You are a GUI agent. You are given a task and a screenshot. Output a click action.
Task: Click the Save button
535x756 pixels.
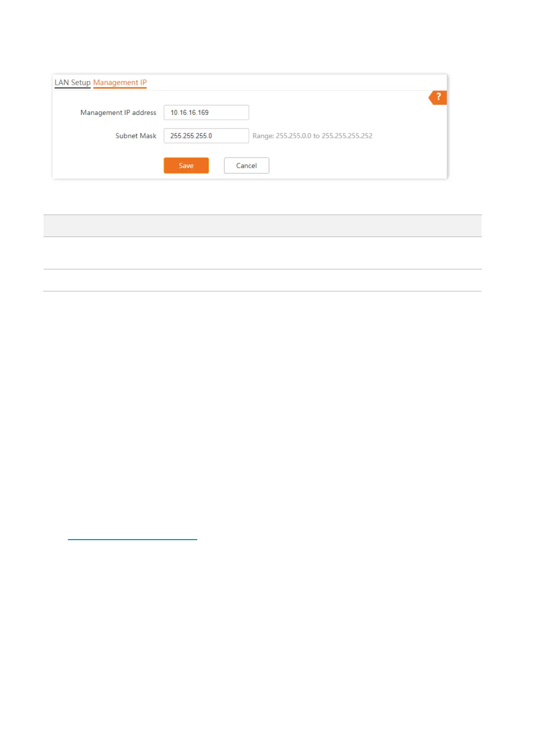pos(186,165)
